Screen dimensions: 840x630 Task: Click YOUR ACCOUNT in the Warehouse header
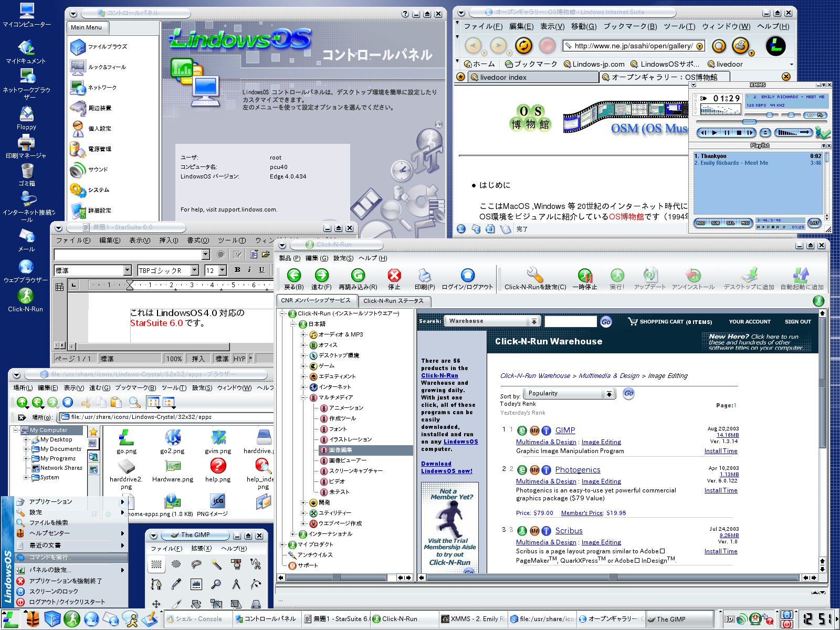(750, 322)
